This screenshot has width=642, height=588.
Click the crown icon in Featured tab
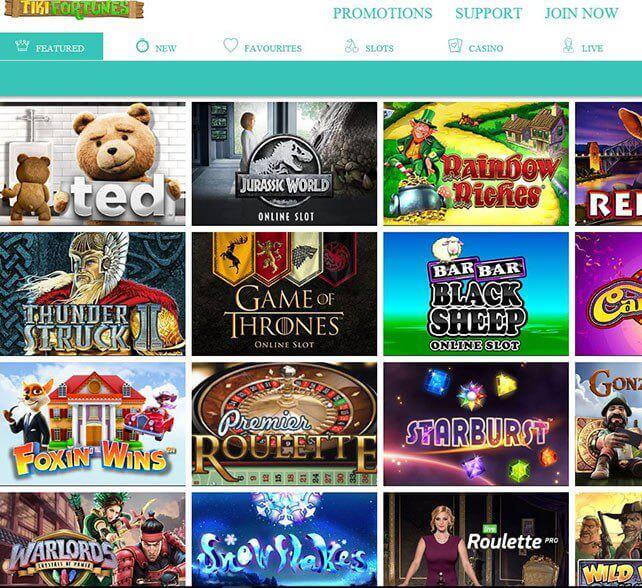[22, 46]
